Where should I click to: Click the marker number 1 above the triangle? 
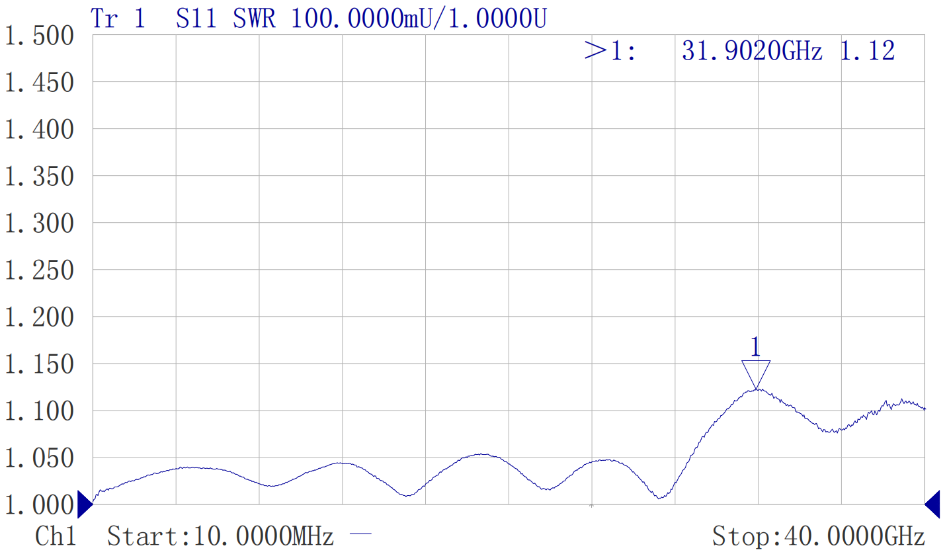coord(755,347)
